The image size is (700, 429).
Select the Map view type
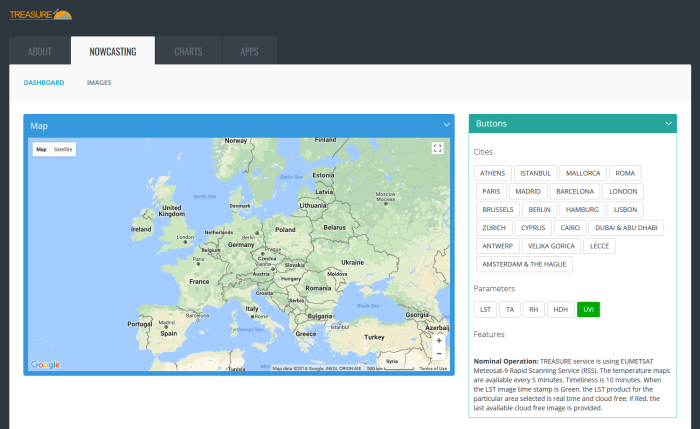pos(42,150)
